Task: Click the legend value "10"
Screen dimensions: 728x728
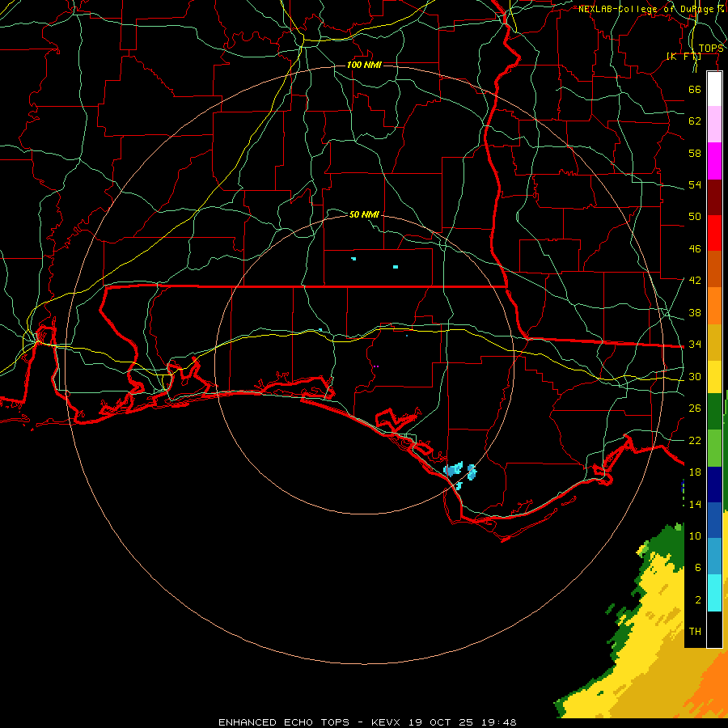Action: pyautogui.click(x=695, y=535)
